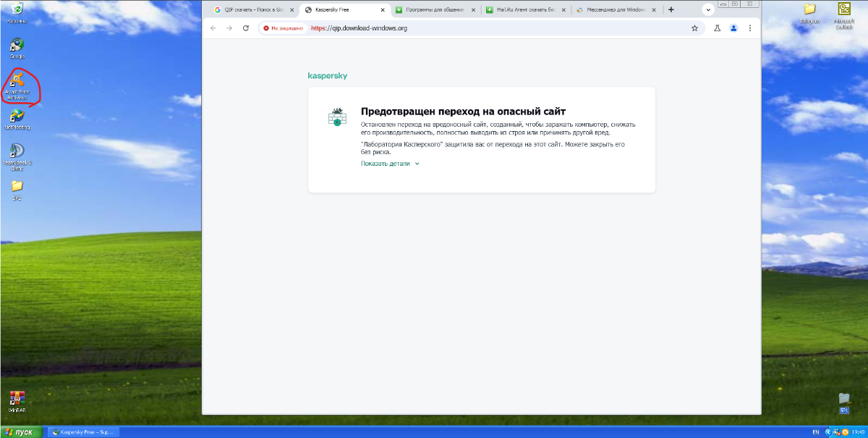Open the TeamSpeak 3 Client shortcut
868x438 pixels.
point(17,156)
